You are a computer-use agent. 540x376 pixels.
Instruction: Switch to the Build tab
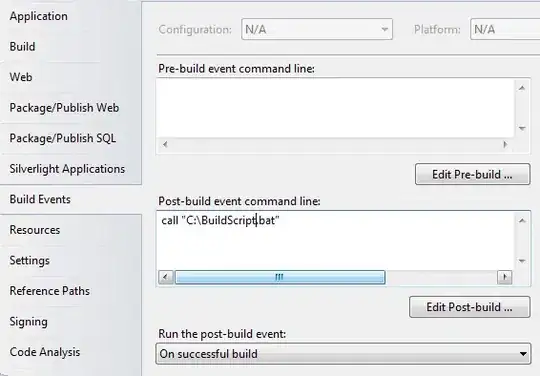pos(22,46)
